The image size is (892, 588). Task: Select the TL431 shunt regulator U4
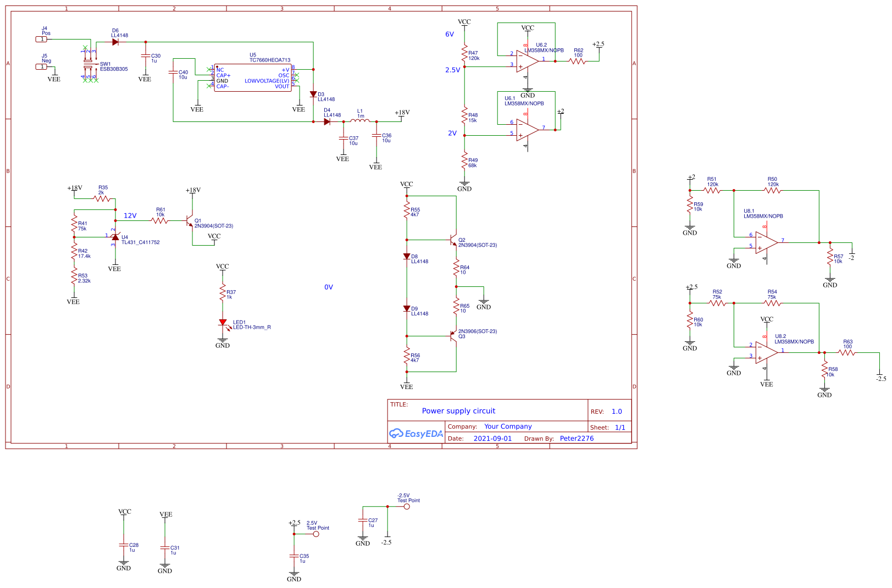click(x=115, y=237)
